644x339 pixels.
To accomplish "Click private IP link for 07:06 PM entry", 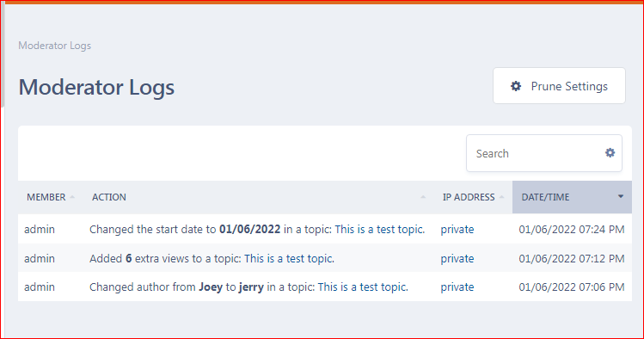I will click(457, 287).
